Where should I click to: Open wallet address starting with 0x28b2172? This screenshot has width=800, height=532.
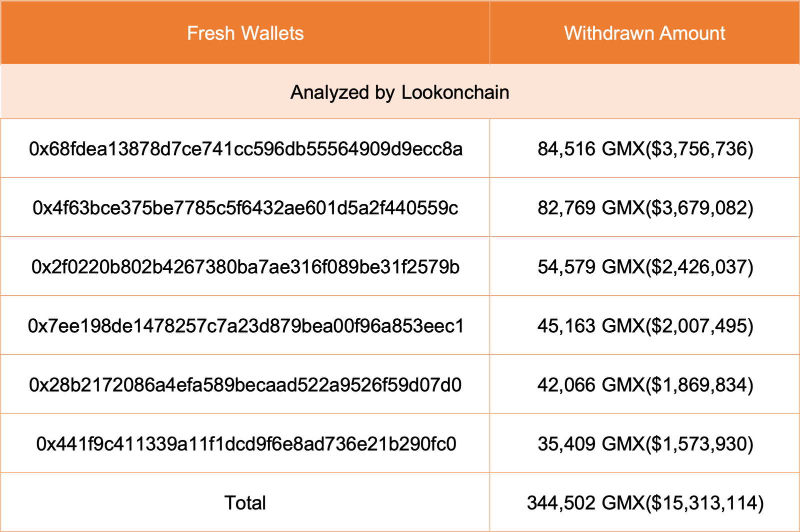pyautogui.click(x=245, y=385)
